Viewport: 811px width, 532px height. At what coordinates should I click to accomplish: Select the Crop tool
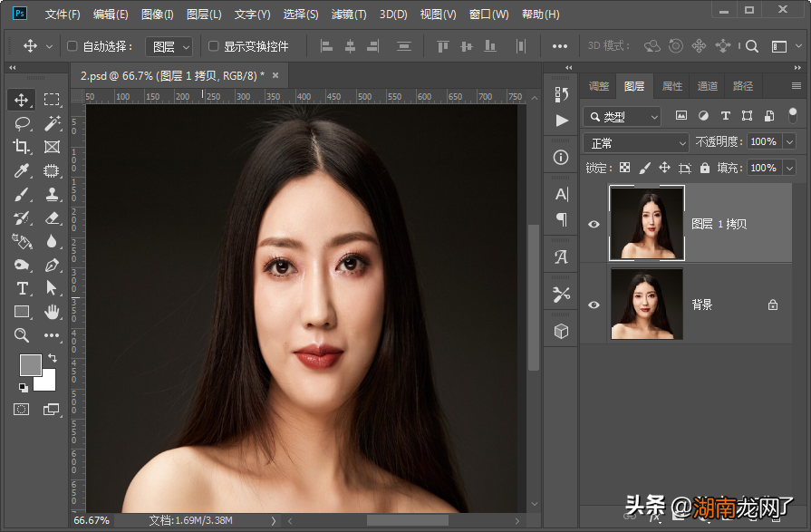[x=22, y=145]
